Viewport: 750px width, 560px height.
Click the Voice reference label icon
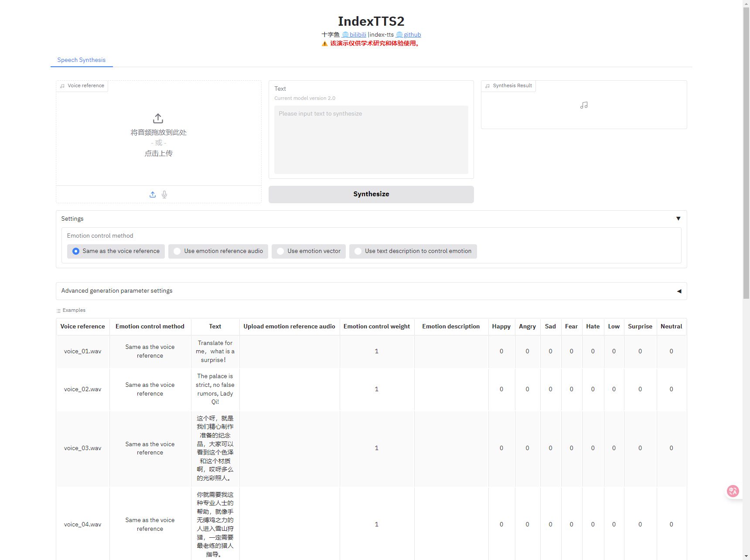coord(62,86)
